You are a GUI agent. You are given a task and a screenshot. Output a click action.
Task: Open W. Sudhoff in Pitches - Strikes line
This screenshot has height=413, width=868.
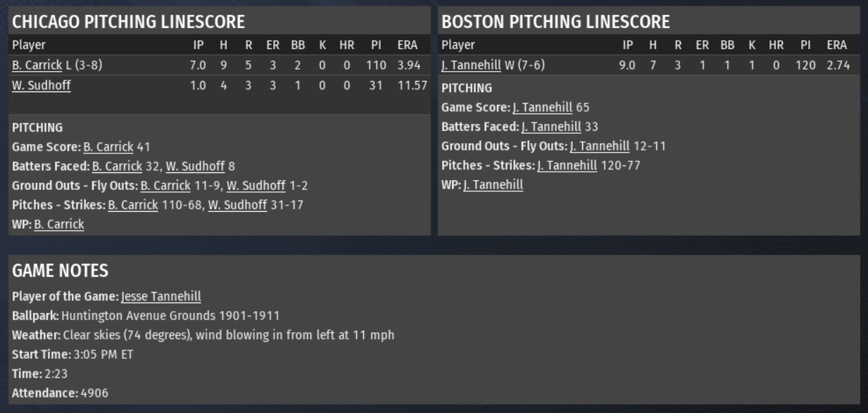point(237,205)
